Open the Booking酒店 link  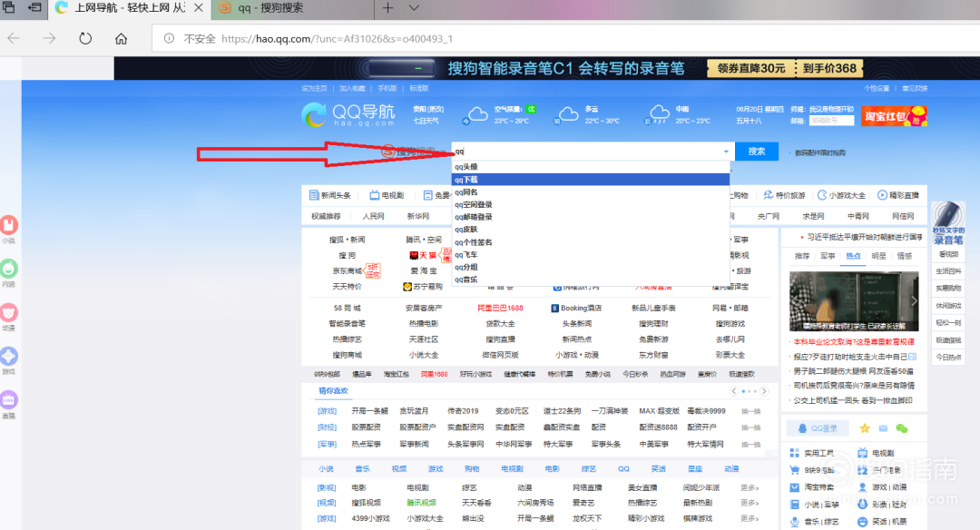tap(576, 309)
